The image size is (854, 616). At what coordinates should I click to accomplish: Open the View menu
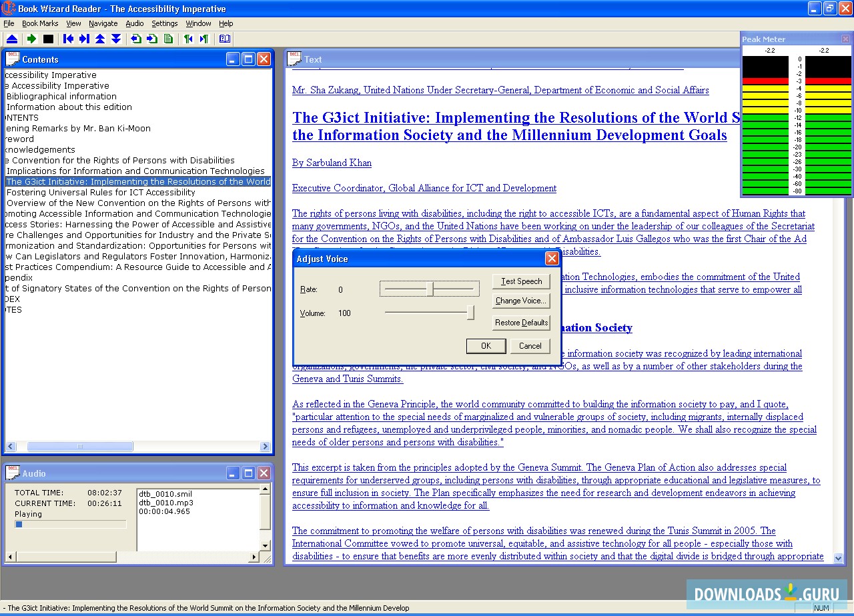tap(73, 23)
